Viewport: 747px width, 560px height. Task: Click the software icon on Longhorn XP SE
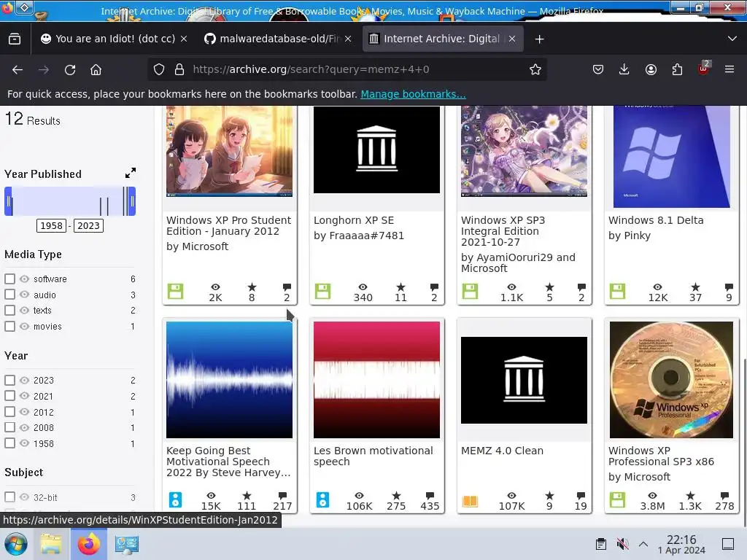pos(323,291)
